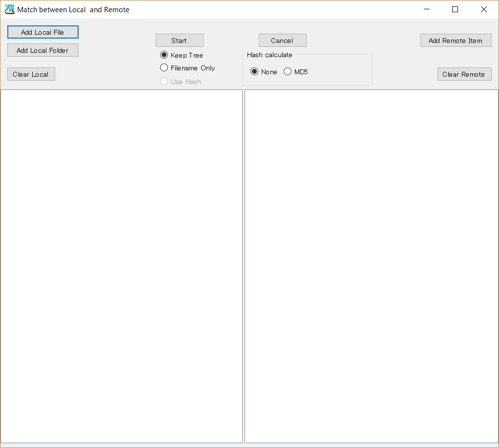Choose the Filename Only matching mode

165,68
